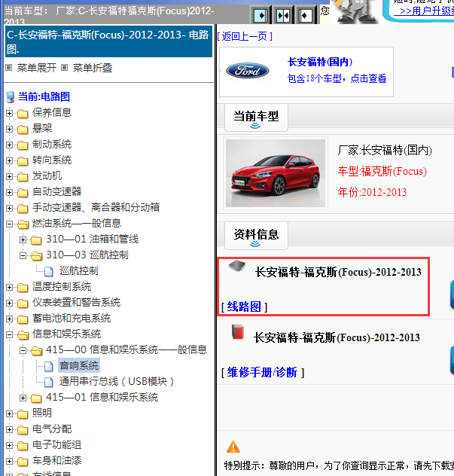Image resolution: width=454 pixels, height=476 pixels.
Task: Collapse the 310—03 巡航控制 node
Action: point(23,255)
